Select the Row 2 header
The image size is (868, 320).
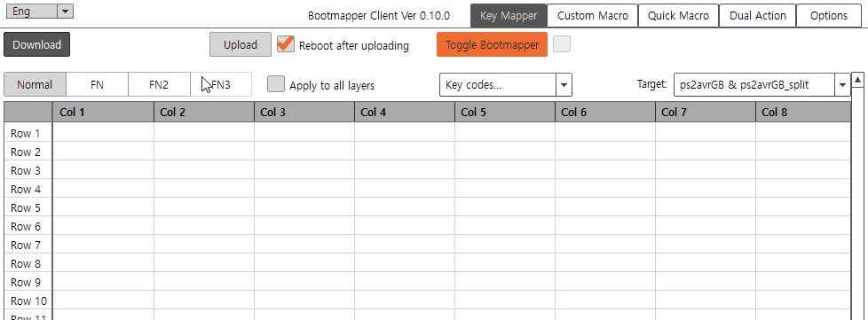coord(28,152)
